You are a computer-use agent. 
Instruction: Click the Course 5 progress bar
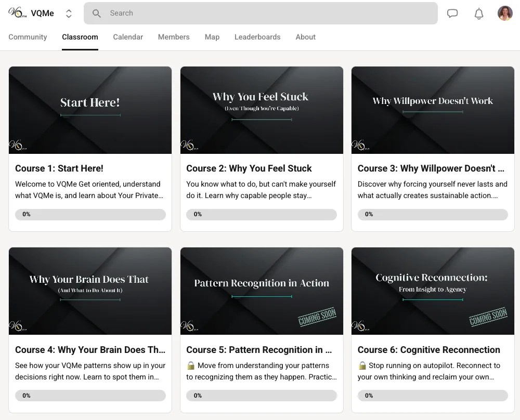(262, 396)
